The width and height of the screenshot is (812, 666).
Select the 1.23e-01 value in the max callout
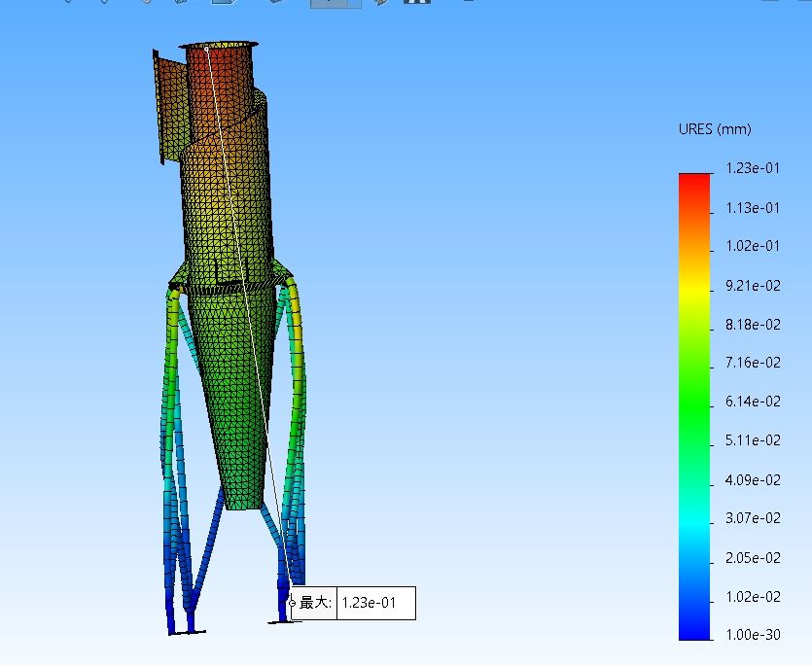click(x=369, y=603)
